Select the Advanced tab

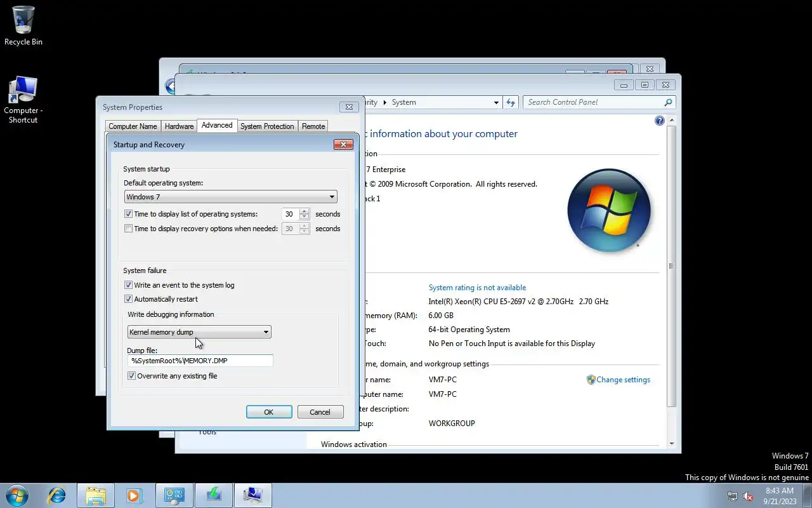click(217, 125)
